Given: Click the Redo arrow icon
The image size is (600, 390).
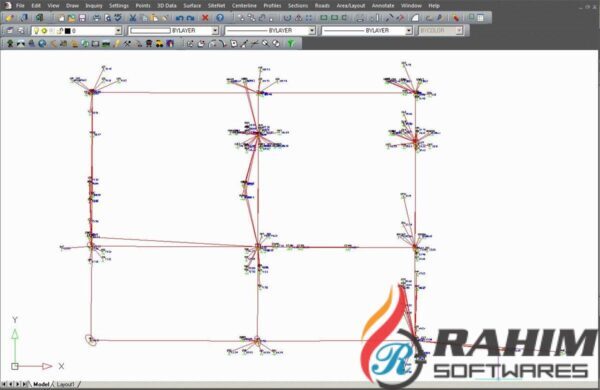Looking at the screenshot, I should click(x=190, y=18).
